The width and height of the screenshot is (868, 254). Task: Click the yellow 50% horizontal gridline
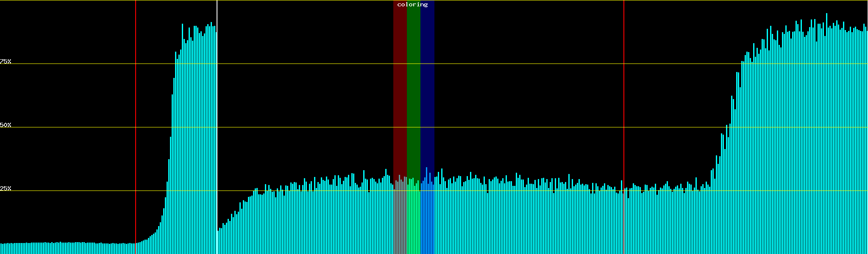[509, 127]
